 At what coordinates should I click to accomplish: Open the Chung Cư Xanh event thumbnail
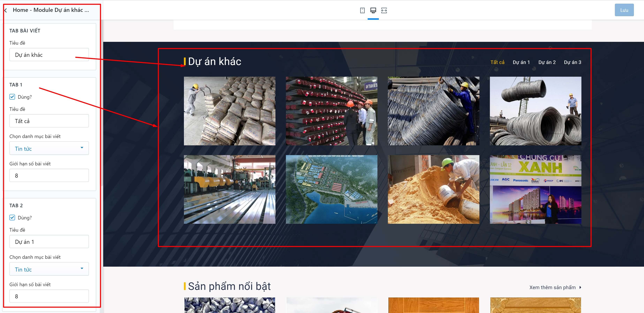pos(536,189)
